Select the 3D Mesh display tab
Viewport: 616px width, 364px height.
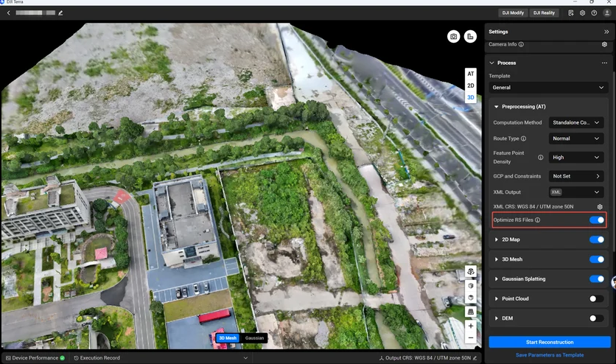[228, 338]
